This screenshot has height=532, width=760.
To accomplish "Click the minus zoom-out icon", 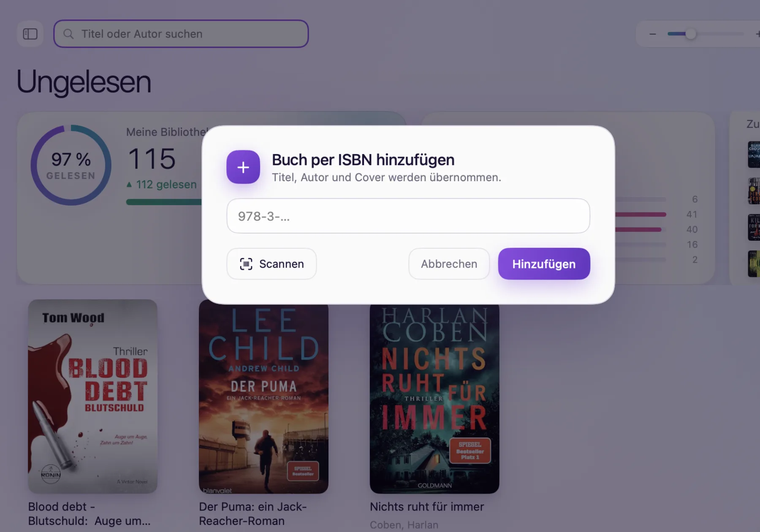I will (x=653, y=34).
